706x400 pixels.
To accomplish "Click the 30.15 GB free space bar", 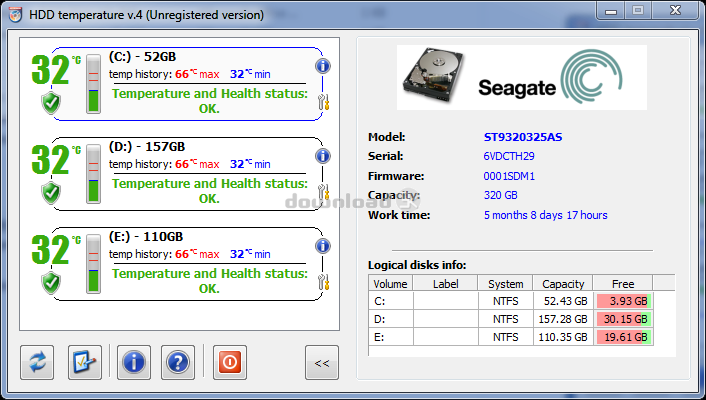I will [624, 319].
